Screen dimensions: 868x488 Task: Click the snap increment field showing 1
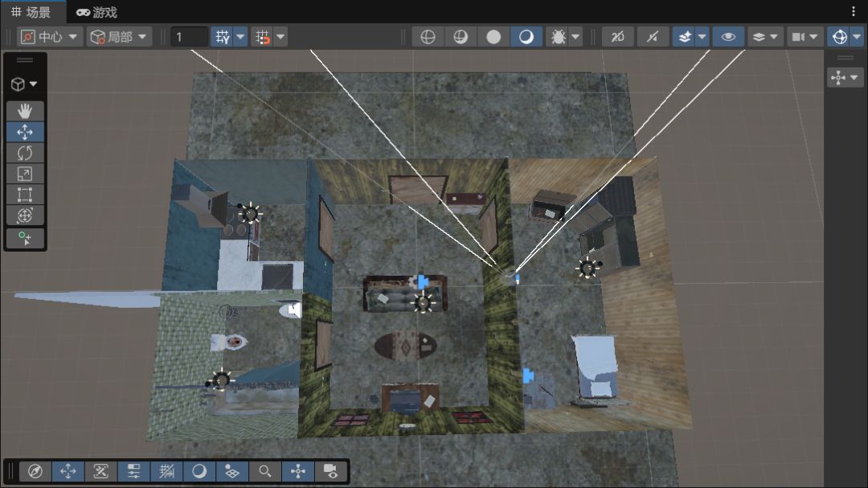click(190, 37)
